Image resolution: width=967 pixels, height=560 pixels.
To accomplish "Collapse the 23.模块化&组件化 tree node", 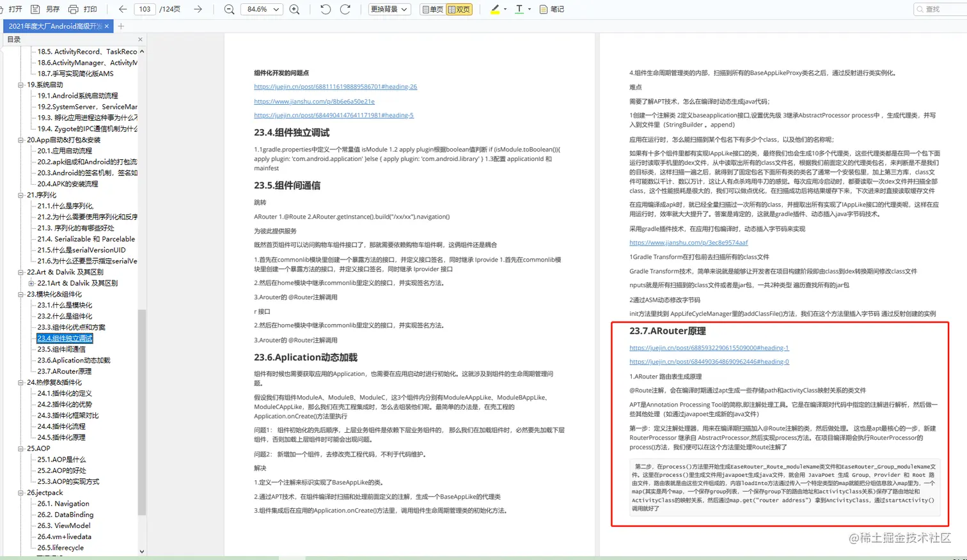I will pyautogui.click(x=21, y=294).
